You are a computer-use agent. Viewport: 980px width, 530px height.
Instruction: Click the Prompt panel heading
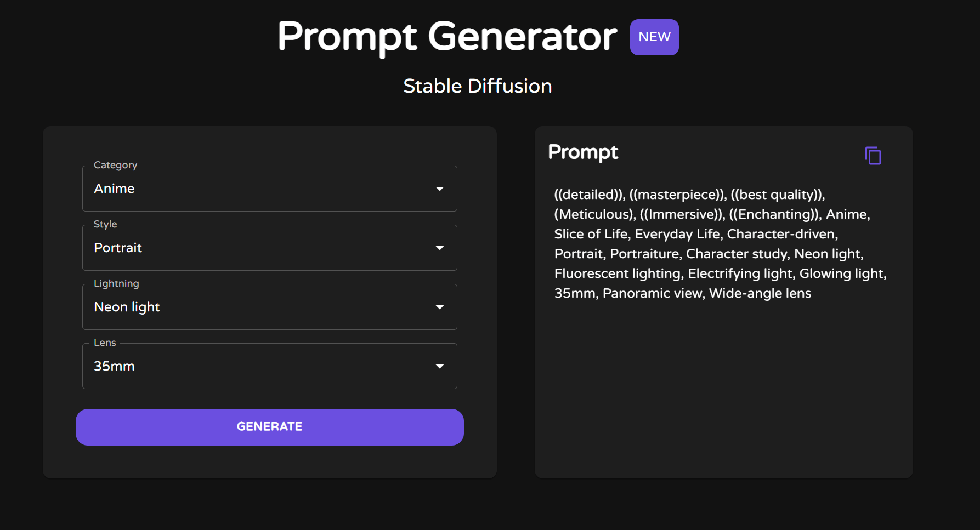pyautogui.click(x=583, y=152)
